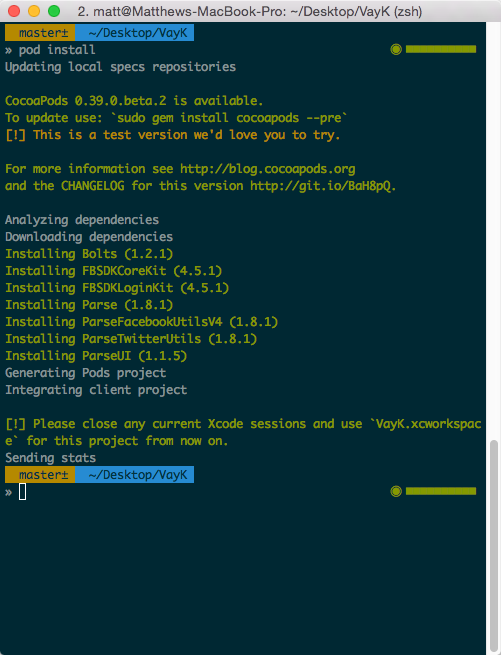501x655 pixels.
Task: Click the top ~/Desktop/VayK path segment
Action: pyautogui.click(x=135, y=33)
